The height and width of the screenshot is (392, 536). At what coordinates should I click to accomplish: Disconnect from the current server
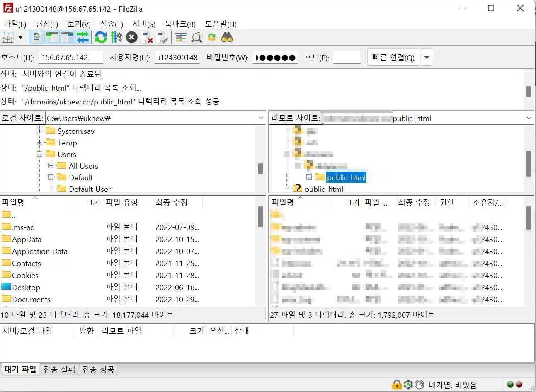click(x=147, y=38)
